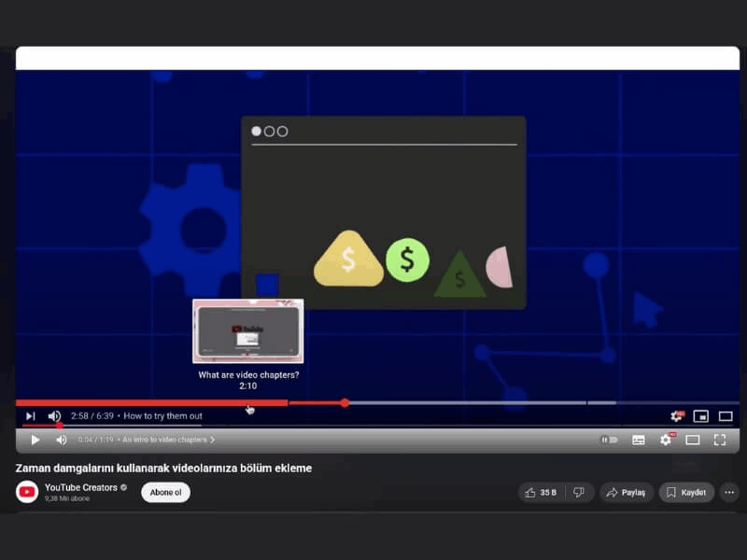This screenshot has height=560, width=747.
Task: Click the "What are video chapters?" preview thumbnail
Action: [x=247, y=331]
